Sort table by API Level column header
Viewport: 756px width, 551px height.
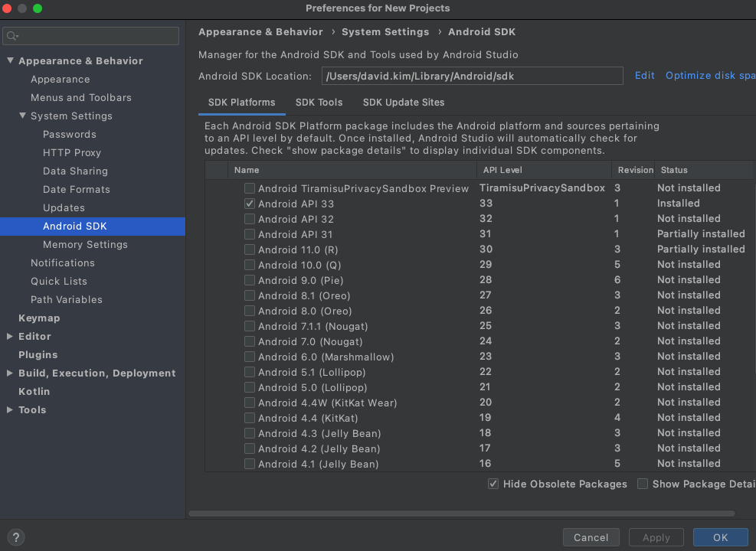545,170
